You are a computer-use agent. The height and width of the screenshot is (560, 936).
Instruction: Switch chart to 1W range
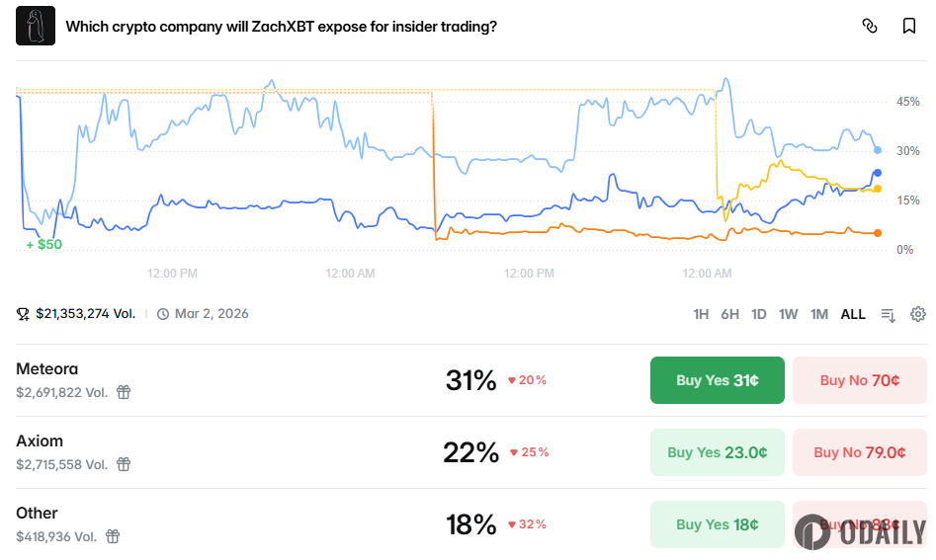[x=788, y=314]
